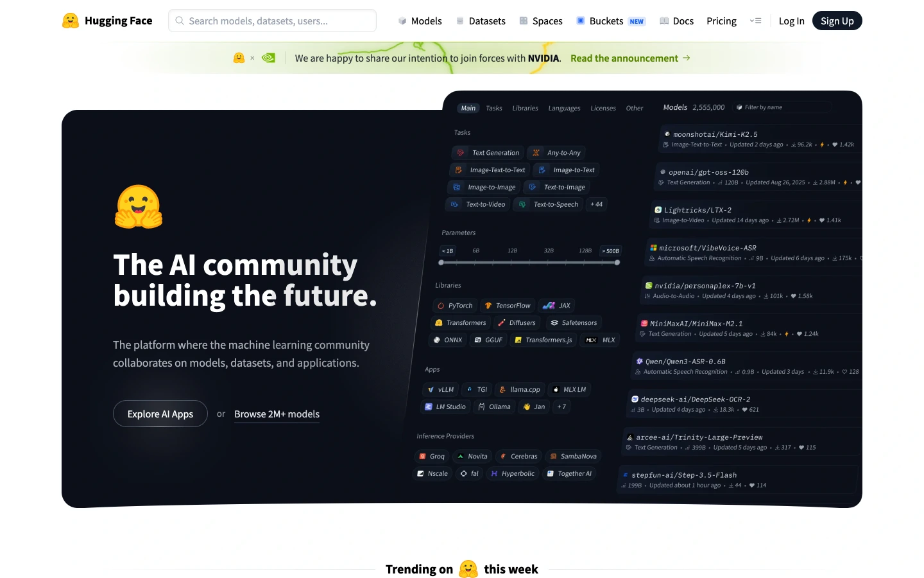Open the Read the announcement link
Viewport: 924px width, 578px height.
click(630, 58)
